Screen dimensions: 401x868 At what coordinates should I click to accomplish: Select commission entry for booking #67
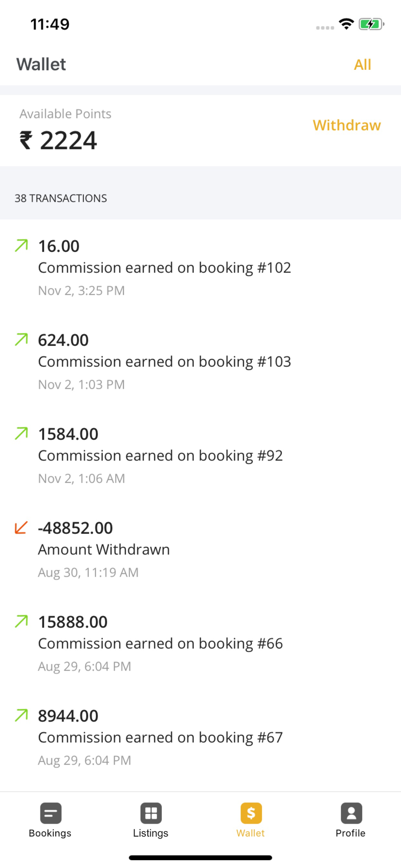pyautogui.click(x=160, y=737)
